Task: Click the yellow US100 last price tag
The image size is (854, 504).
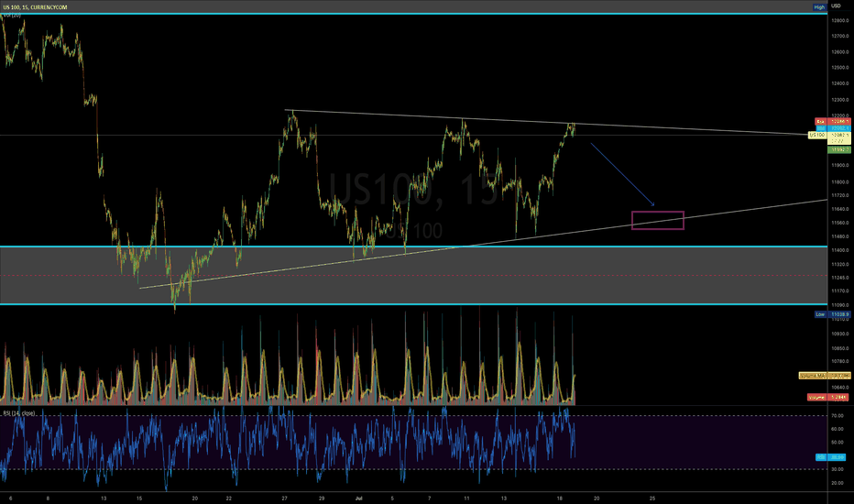Action: pyautogui.click(x=829, y=135)
